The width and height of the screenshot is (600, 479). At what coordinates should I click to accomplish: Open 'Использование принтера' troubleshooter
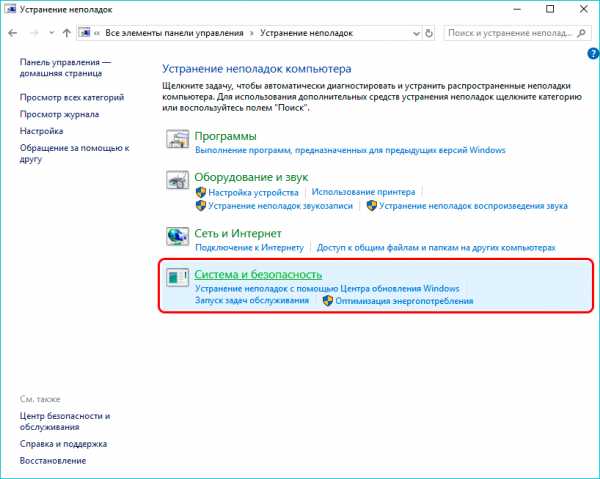pyautogui.click(x=363, y=192)
